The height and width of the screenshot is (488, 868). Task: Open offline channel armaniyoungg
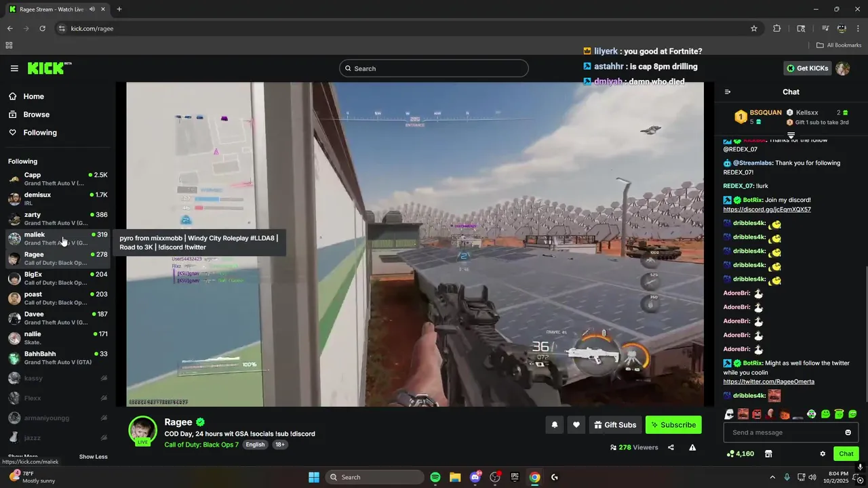click(x=58, y=418)
